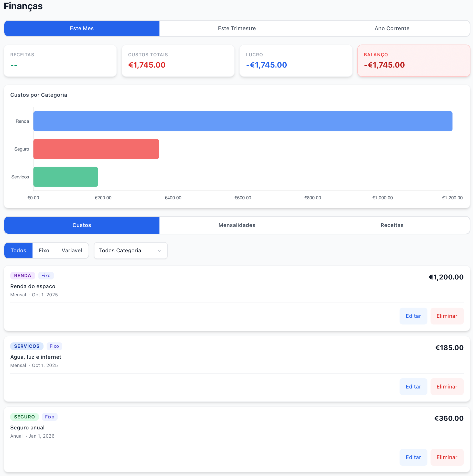Click the €1,200.00 cost amount
Image resolution: width=473 pixels, height=476 pixels.
pyautogui.click(x=446, y=277)
